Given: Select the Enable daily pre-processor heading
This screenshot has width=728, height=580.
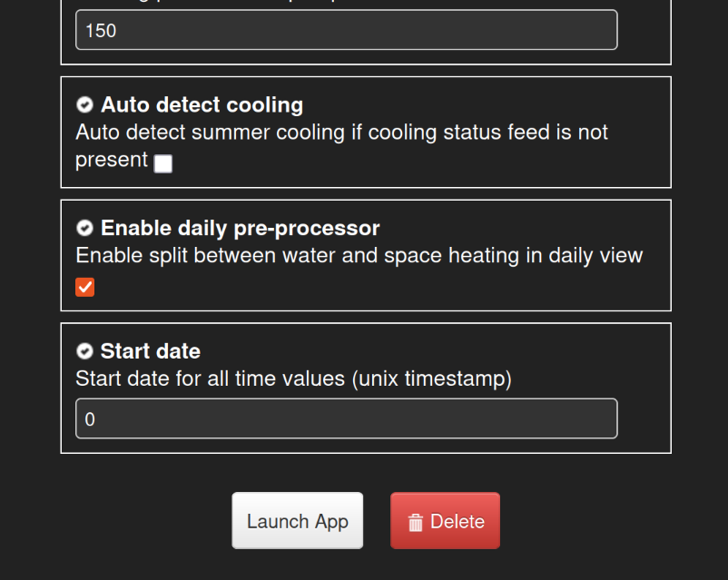Looking at the screenshot, I should (x=240, y=228).
